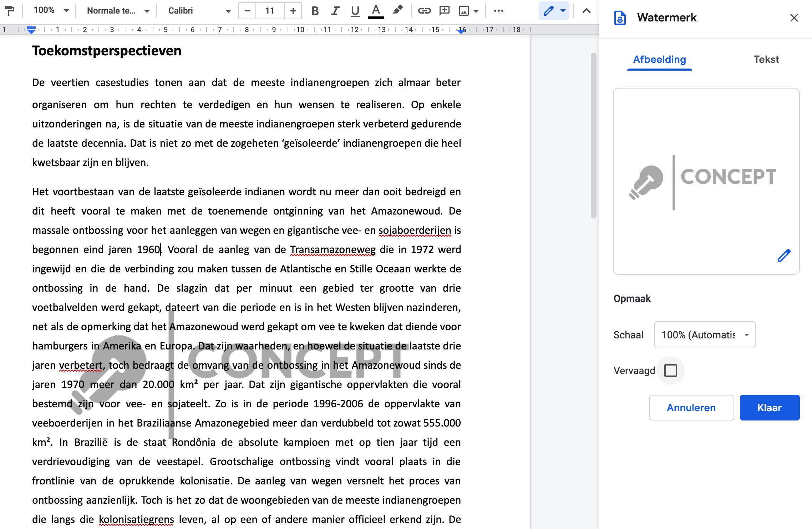
Task: Toggle italic formatting
Action: point(335,11)
